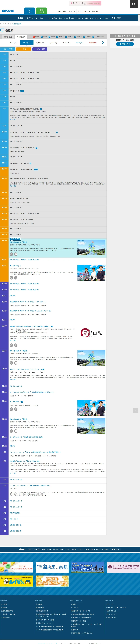This screenshot has height=644, width=140.
Task: Click the 17:35 きょうとDays program thumbnail
Action: click(91, 273)
